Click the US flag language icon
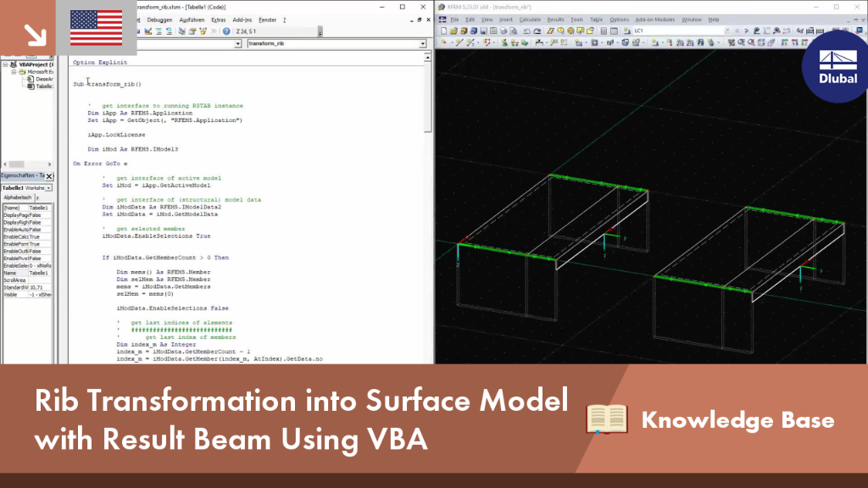Screen dimensions: 868x488 [x=97, y=28]
